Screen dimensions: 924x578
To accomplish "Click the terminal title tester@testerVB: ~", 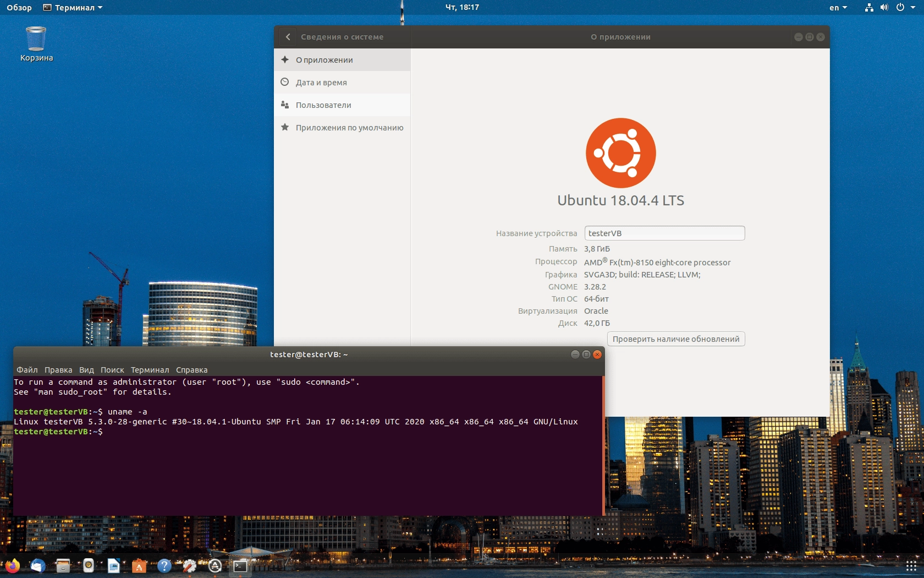I will (x=309, y=355).
